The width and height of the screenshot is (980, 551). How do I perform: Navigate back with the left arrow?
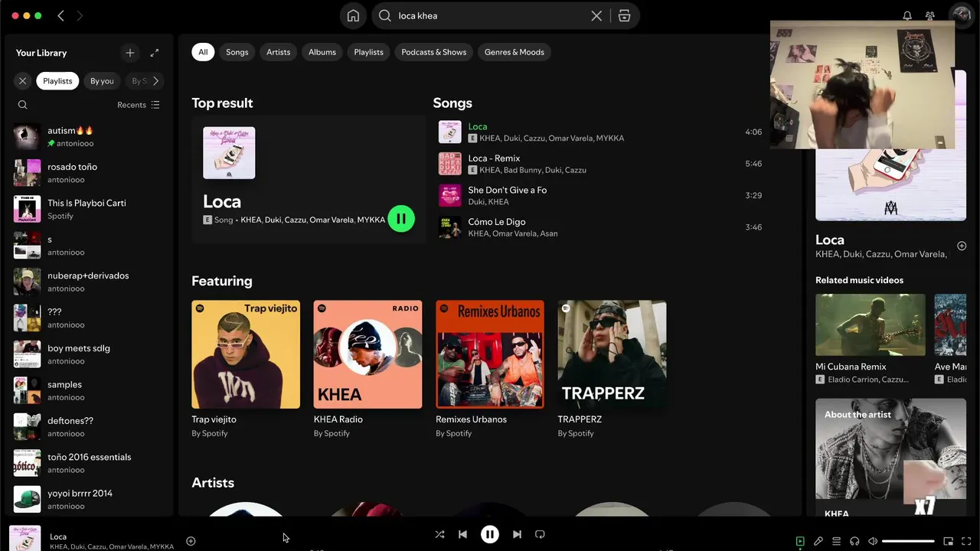[61, 15]
